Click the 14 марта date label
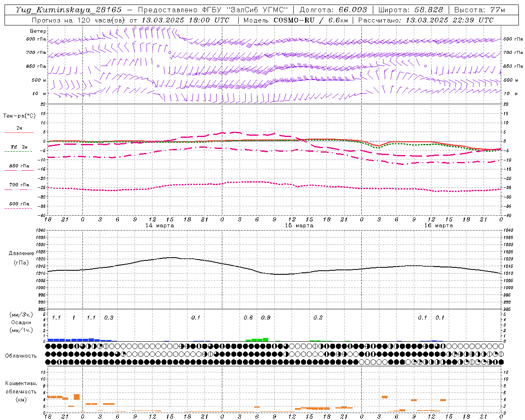This screenshot has width=525, height=420. [160, 226]
